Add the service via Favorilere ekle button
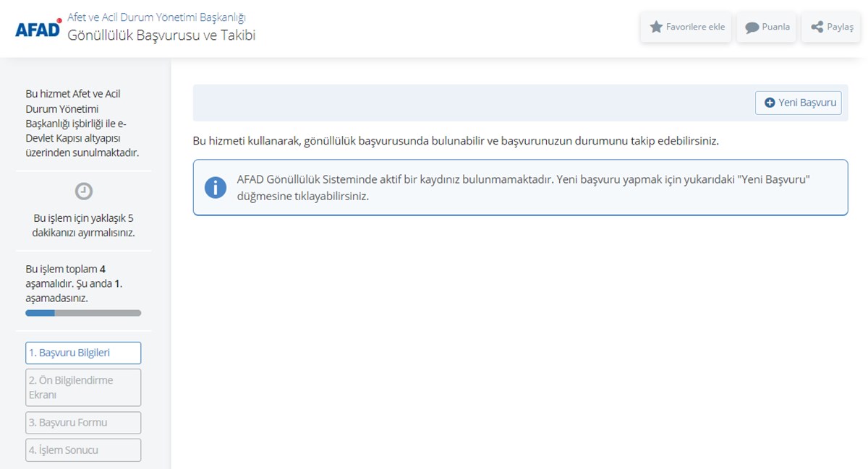Image resolution: width=868 pixels, height=469 pixels. coord(686,27)
